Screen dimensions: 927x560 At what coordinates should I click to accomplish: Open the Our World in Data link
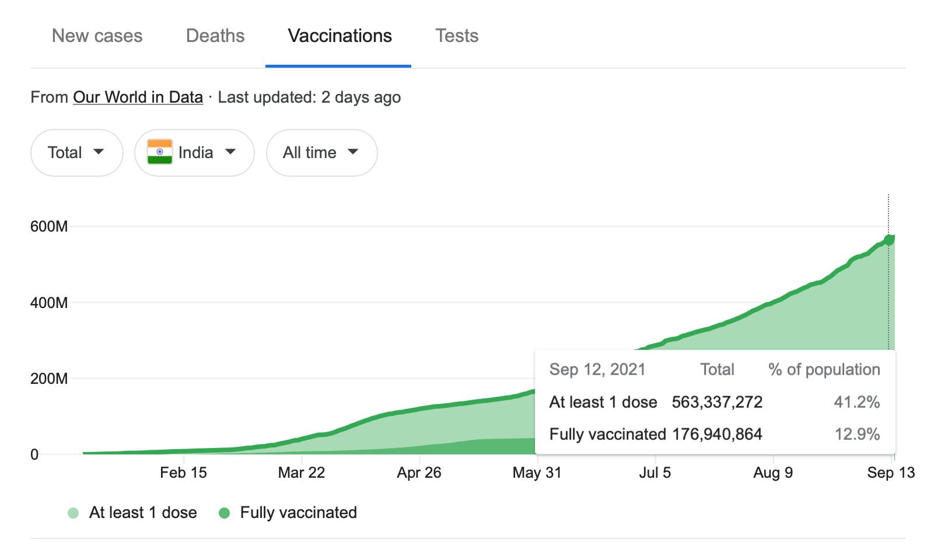[x=138, y=97]
